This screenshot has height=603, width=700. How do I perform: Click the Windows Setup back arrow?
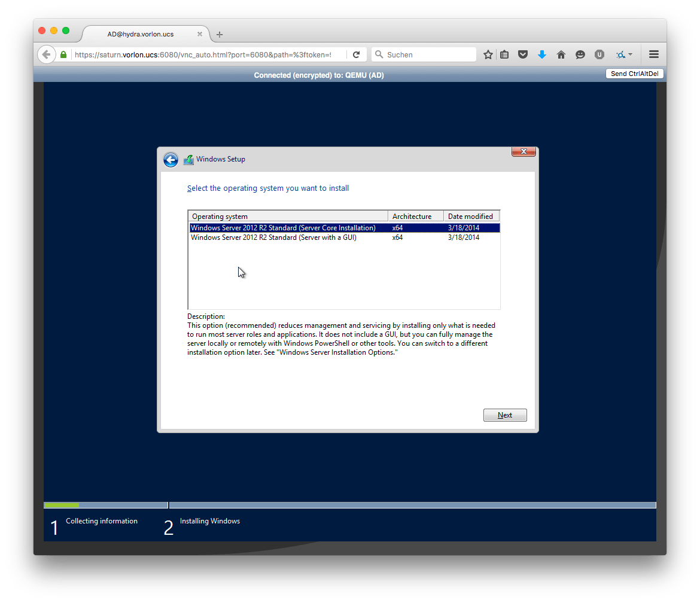click(171, 160)
